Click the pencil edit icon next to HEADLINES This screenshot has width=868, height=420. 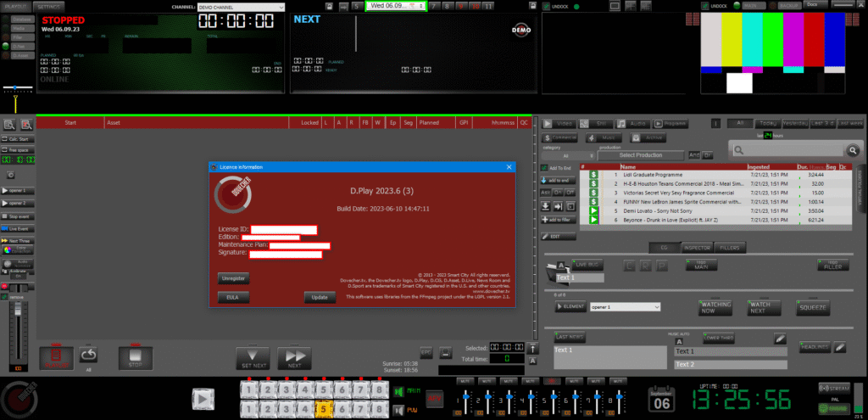[840, 347]
